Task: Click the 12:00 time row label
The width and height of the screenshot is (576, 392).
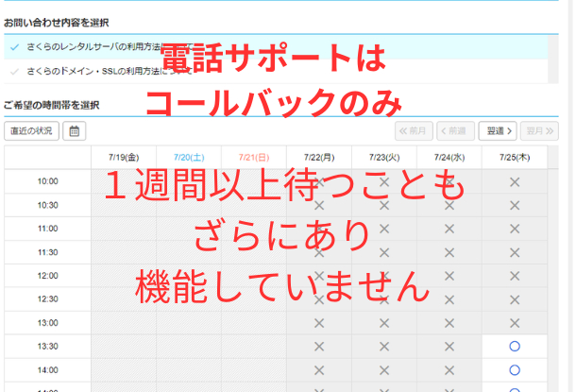Action: 48,276
